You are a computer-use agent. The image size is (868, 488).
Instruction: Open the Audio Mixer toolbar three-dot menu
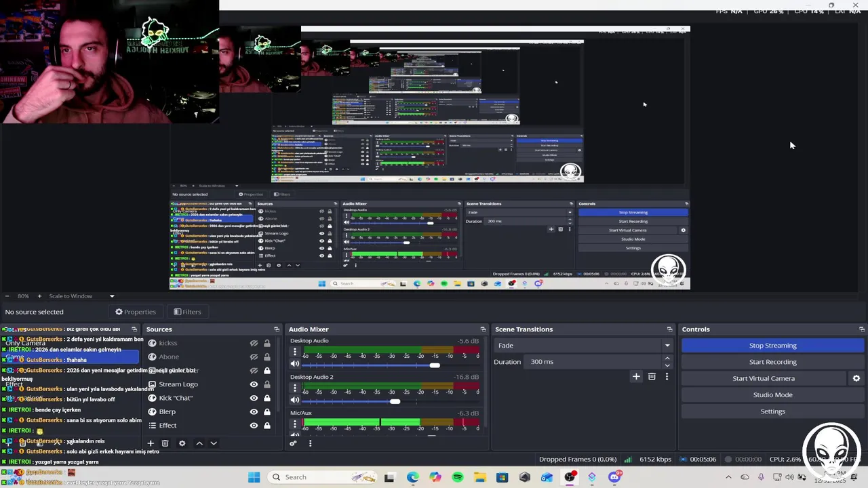(x=310, y=443)
